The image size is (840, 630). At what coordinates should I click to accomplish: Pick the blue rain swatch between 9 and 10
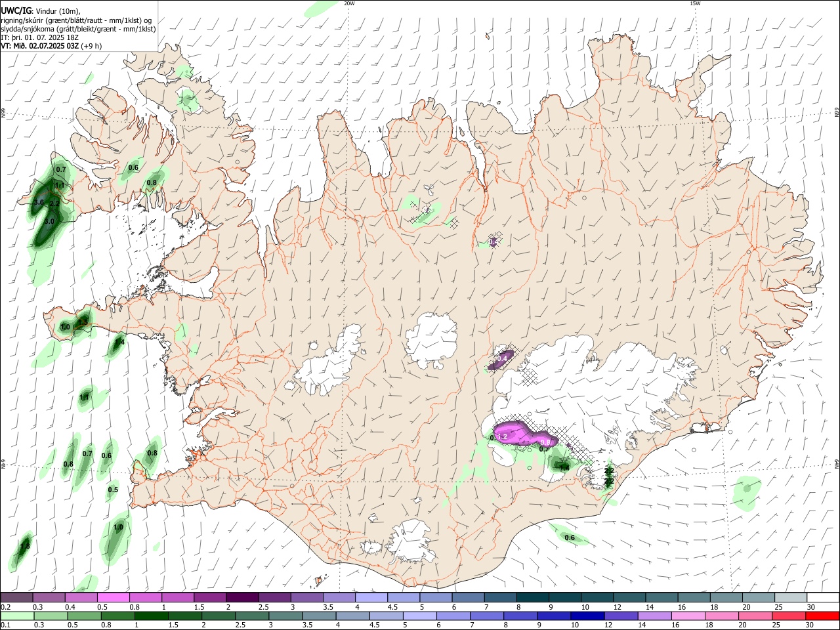click(x=553, y=616)
